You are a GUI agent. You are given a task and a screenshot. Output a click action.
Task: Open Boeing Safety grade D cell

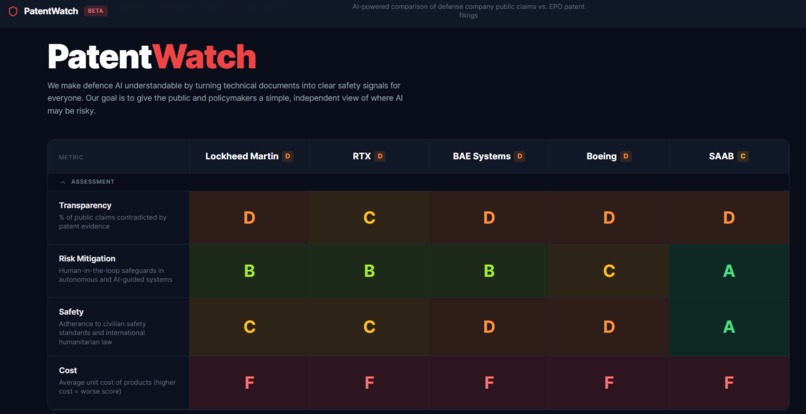pos(609,327)
